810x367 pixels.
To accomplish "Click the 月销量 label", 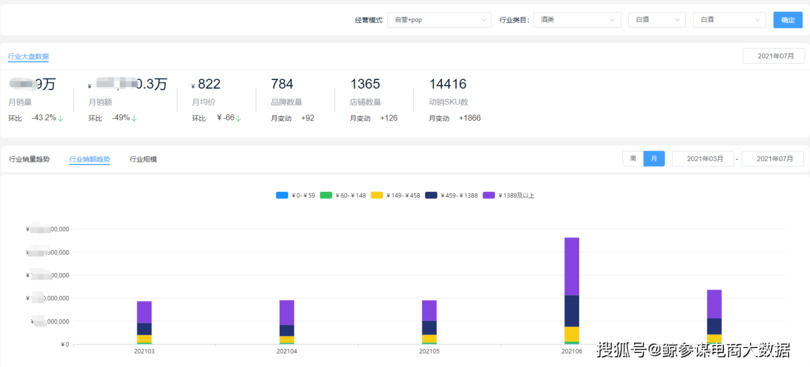I will (20, 103).
